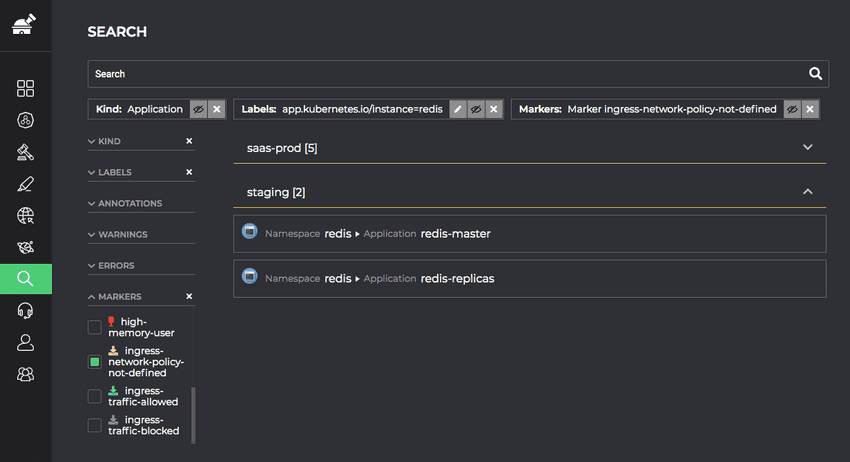Edit the Labels filter with pencil icon
Screen dimensions: 850x462
coord(458,109)
